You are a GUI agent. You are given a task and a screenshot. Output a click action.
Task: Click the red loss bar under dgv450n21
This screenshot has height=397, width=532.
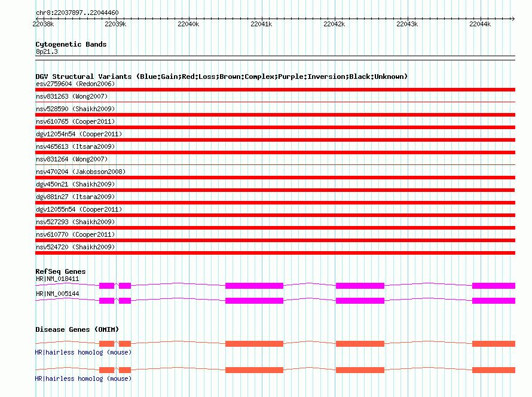(275, 190)
